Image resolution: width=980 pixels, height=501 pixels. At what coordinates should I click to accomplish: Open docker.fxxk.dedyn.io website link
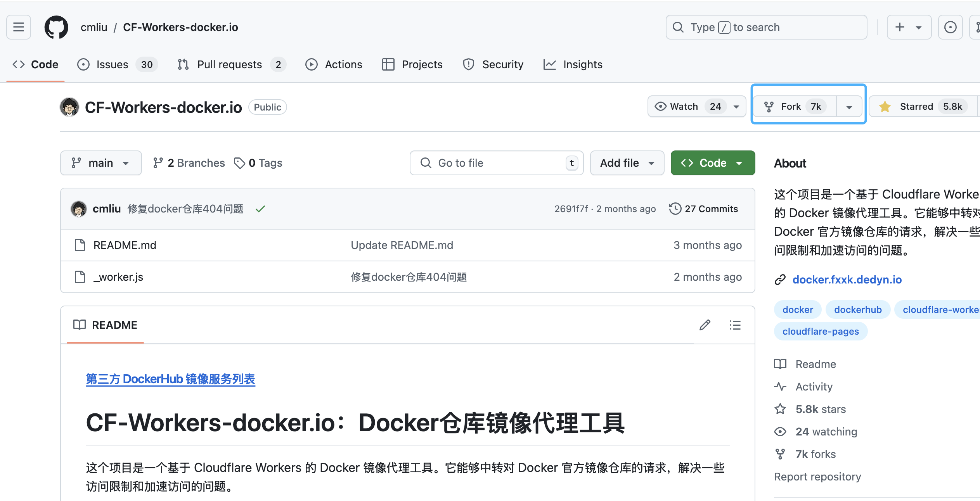coord(847,280)
